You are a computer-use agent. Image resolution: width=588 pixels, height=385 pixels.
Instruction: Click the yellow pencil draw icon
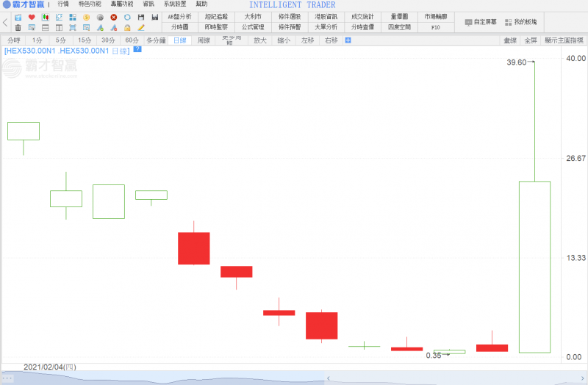pyautogui.click(x=141, y=27)
